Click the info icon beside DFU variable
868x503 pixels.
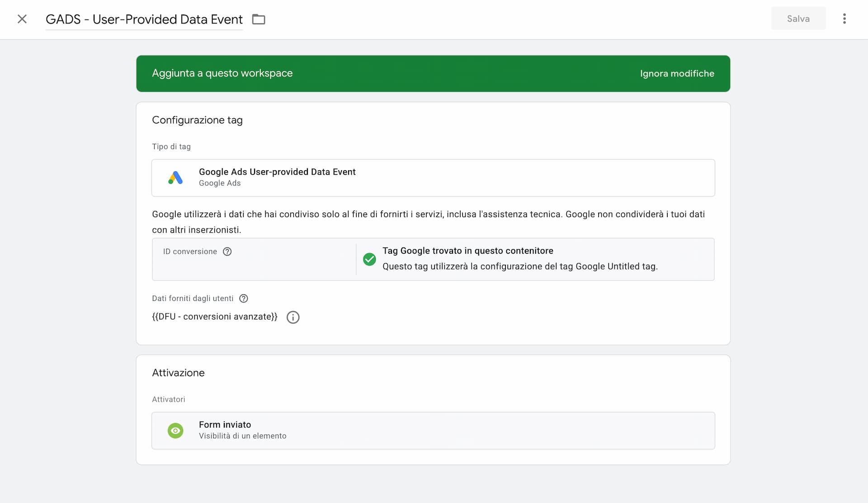(x=293, y=317)
